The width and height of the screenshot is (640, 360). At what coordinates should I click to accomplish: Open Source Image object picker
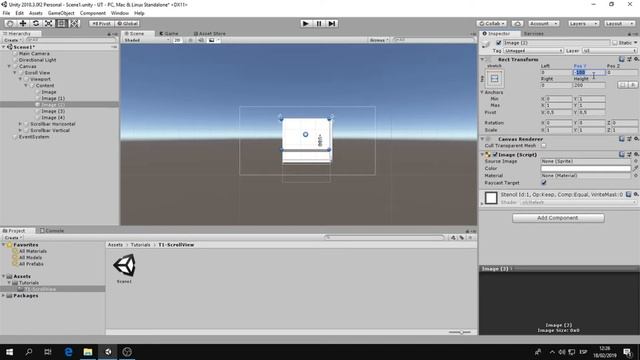click(x=635, y=161)
